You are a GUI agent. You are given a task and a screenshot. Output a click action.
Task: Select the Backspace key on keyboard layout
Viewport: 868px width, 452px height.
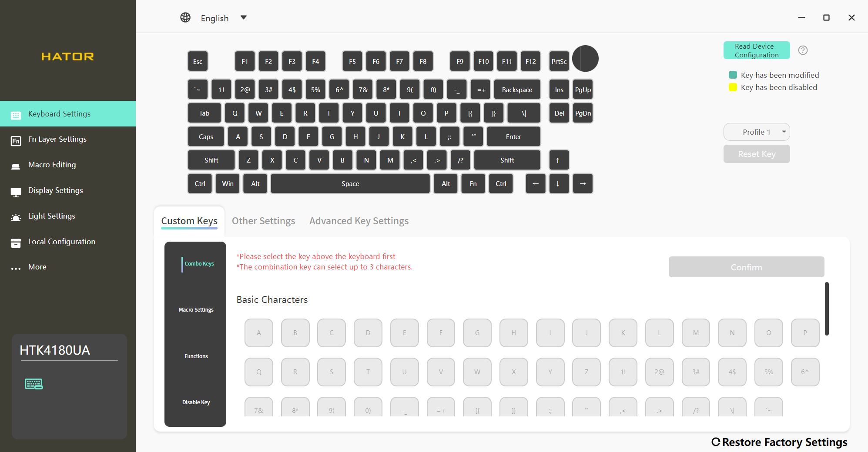point(517,90)
